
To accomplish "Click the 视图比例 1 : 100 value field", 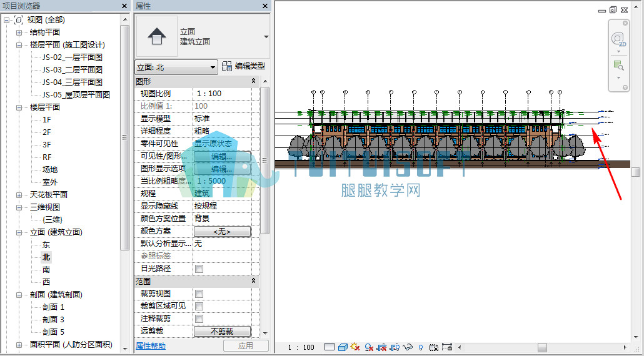I will pyautogui.click(x=222, y=94).
